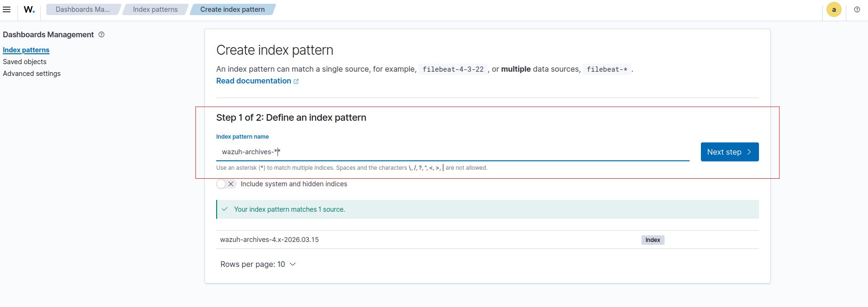Select the Create index pattern breadcrumb
This screenshot has height=307, width=868.
click(232, 9)
